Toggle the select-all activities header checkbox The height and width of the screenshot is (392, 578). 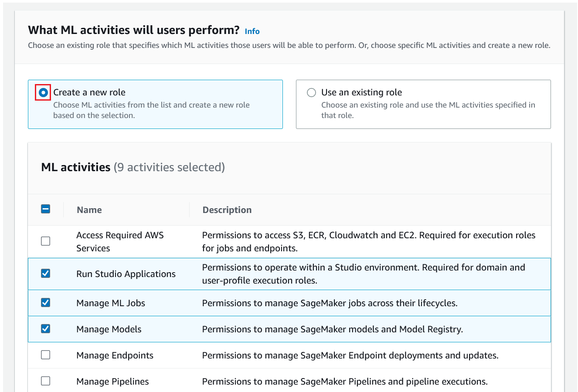point(45,209)
